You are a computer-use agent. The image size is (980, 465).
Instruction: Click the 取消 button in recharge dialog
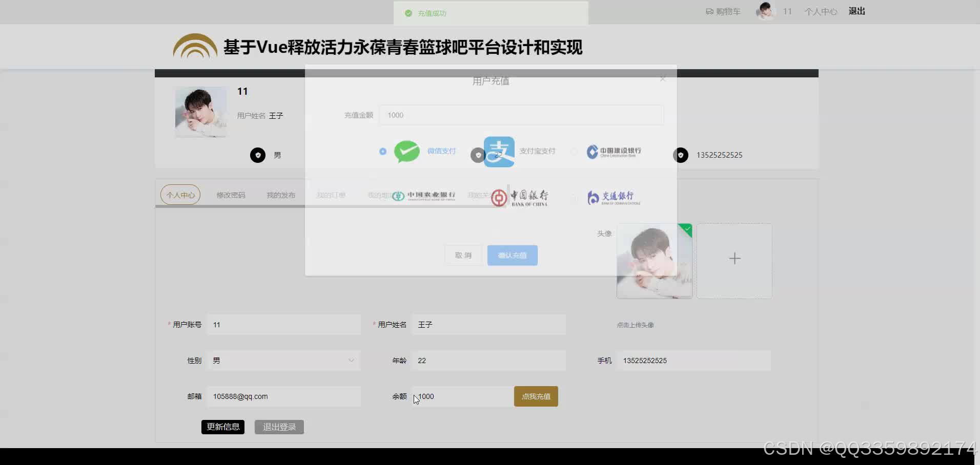coord(463,255)
